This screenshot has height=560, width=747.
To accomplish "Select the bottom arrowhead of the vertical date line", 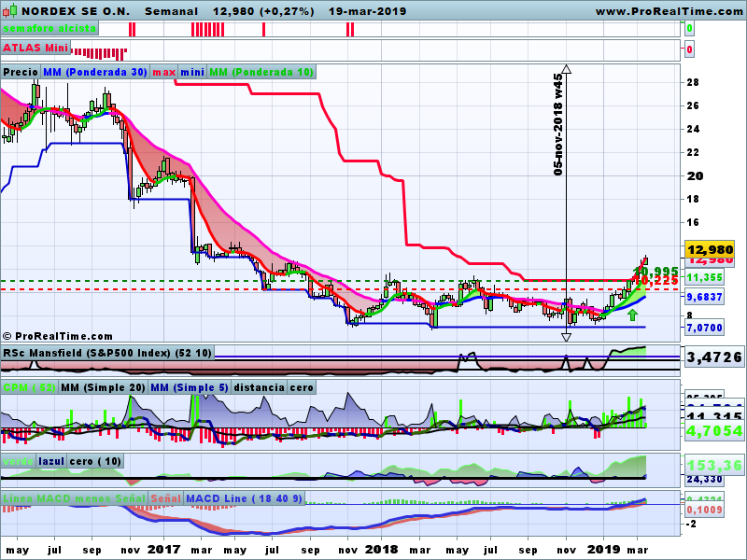I will (x=566, y=337).
